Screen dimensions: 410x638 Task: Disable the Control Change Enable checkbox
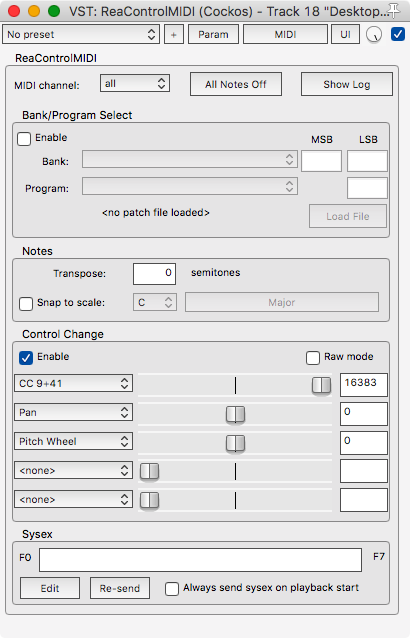click(x=26, y=358)
